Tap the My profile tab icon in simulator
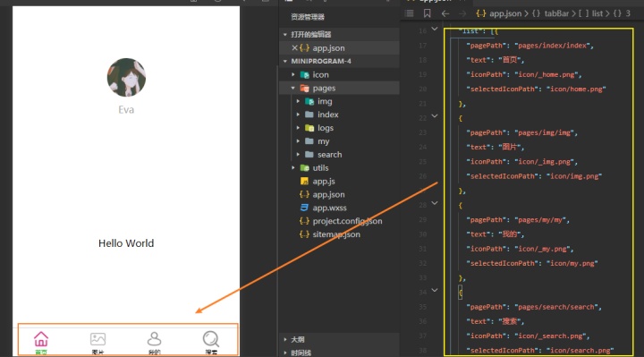Viewport: 644px width, 357px height. (154, 339)
